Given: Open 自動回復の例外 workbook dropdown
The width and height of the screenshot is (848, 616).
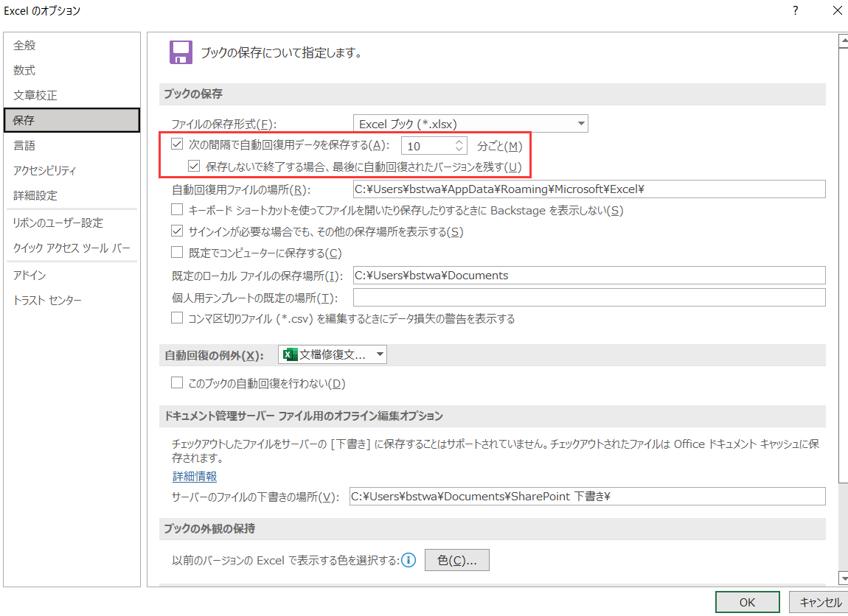Looking at the screenshot, I should coord(333,354).
